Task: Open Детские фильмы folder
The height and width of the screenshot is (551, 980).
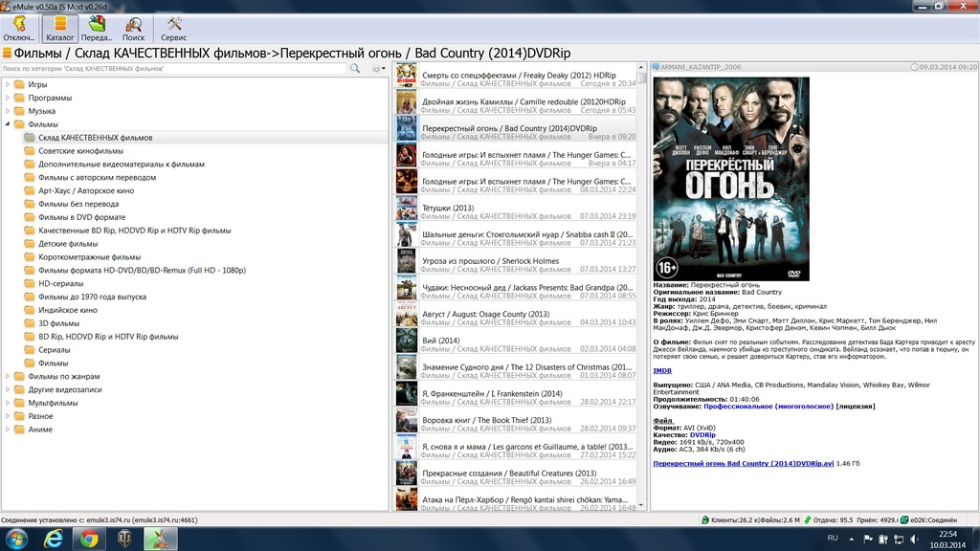Action: pyautogui.click(x=68, y=244)
